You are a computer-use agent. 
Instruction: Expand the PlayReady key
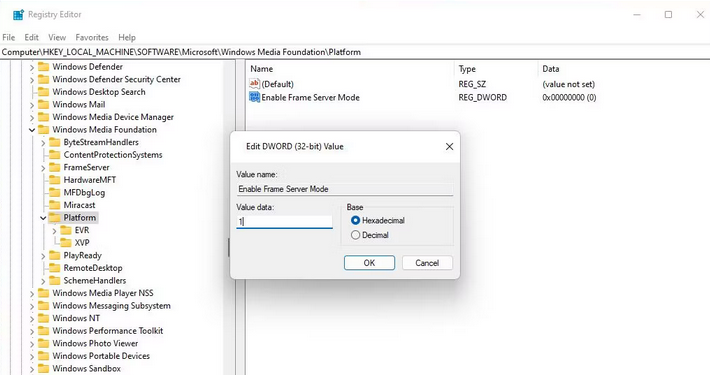(43, 256)
